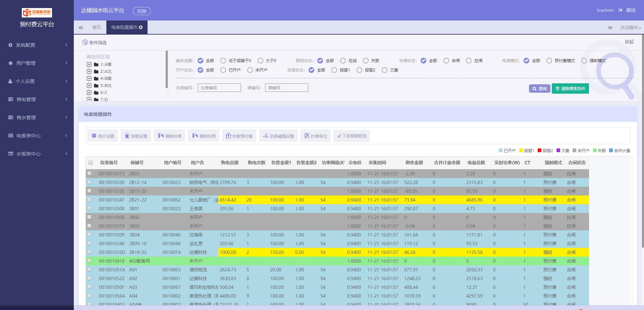Expand the 1:A南 area tree node
Viewport: 644px width, 310px height.
coord(89,64)
